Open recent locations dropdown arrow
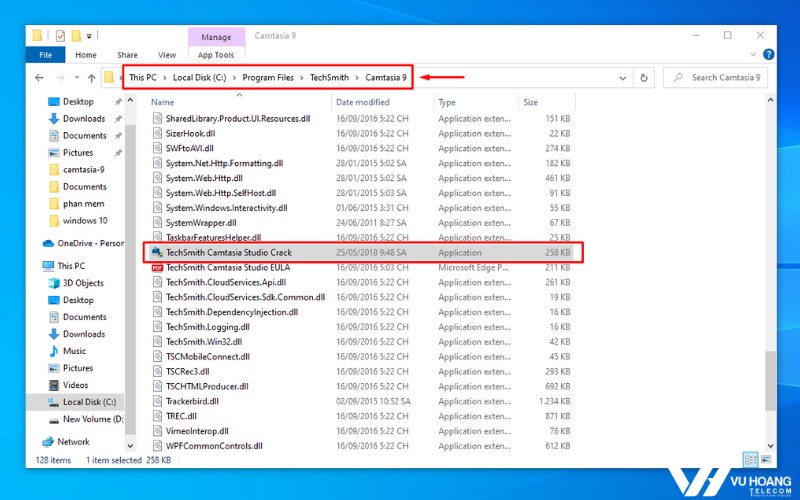Image resolution: width=800 pixels, height=500 pixels. (77, 78)
